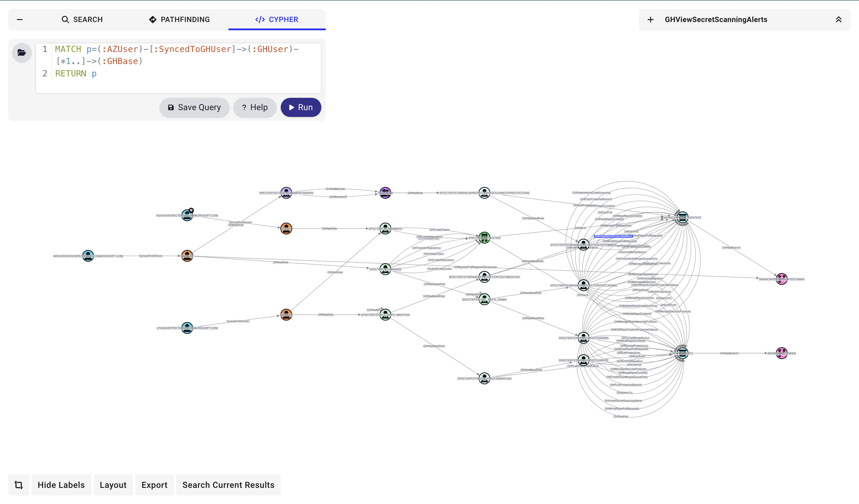Select the SPECTEROPS TESTING organization node

click(x=485, y=237)
